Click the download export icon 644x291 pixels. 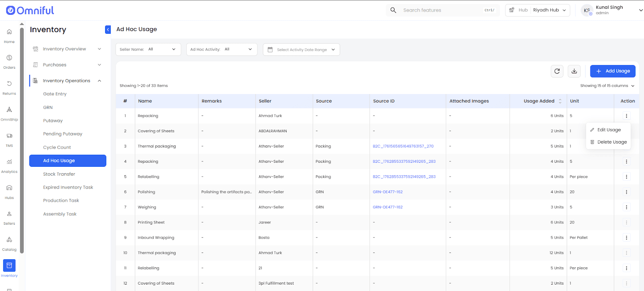574,71
